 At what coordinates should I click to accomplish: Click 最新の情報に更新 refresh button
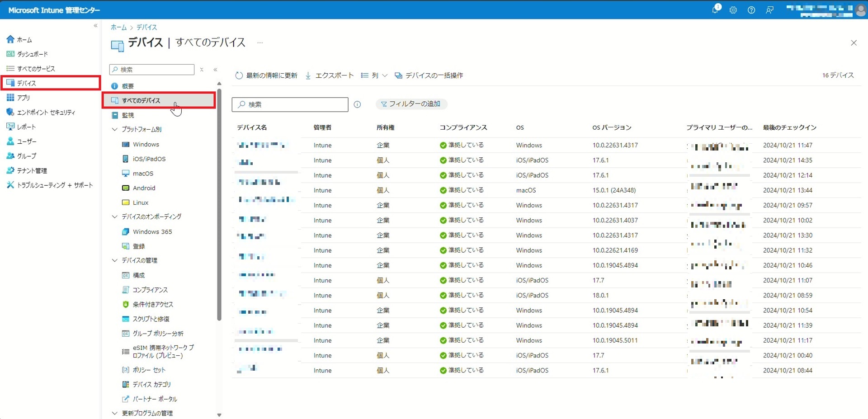point(266,75)
